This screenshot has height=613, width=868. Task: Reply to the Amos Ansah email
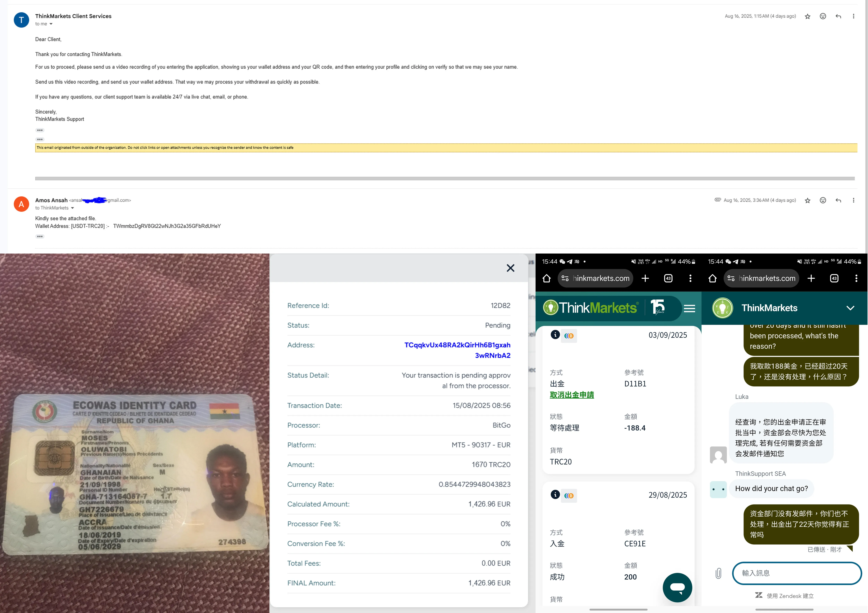(838, 200)
